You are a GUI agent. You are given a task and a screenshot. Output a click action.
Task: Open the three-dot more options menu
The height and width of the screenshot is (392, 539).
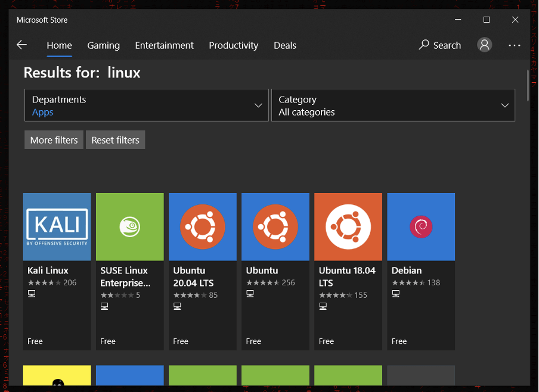click(515, 45)
